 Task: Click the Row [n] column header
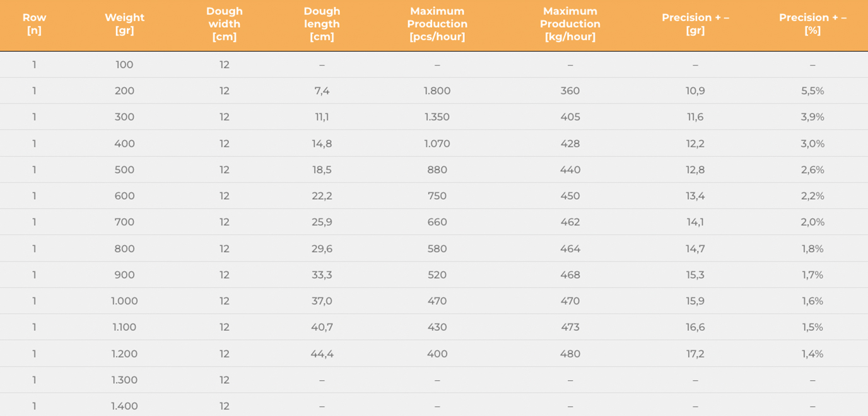click(34, 24)
